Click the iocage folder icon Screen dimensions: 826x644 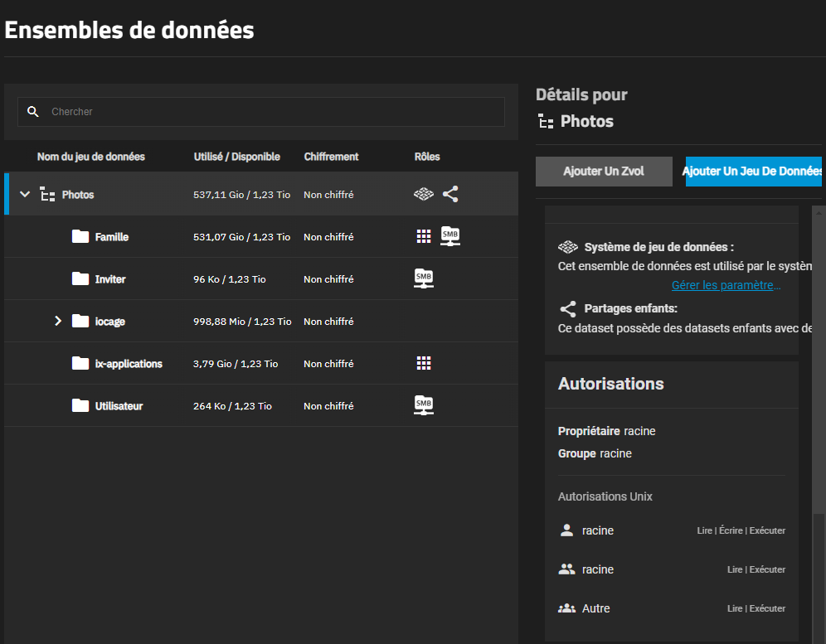[80, 321]
